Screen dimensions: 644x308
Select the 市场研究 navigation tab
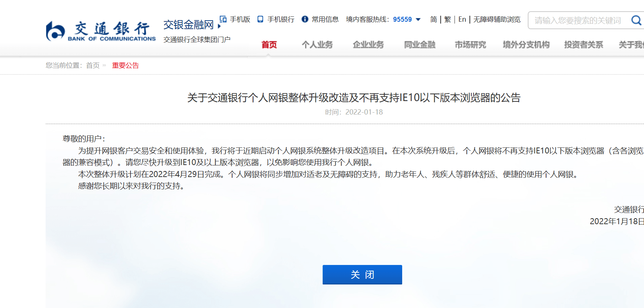(471, 45)
